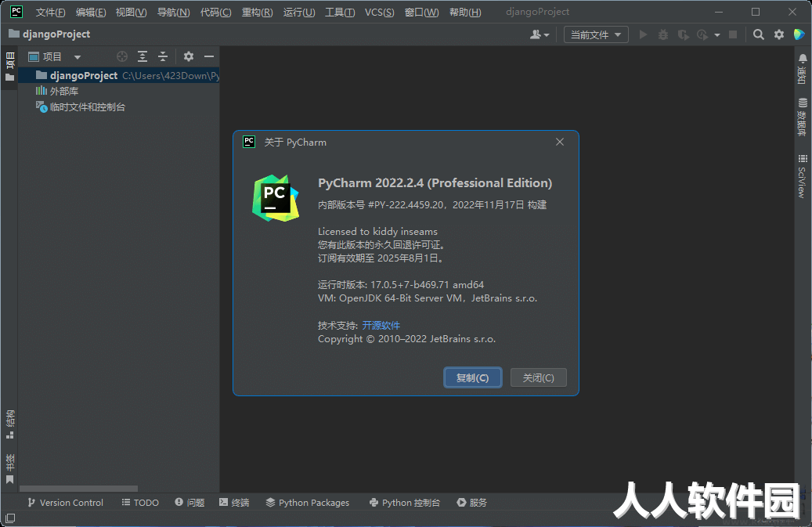The height and width of the screenshot is (527, 812).
Task: Open the 终端 terminal tool window
Action: [234, 503]
